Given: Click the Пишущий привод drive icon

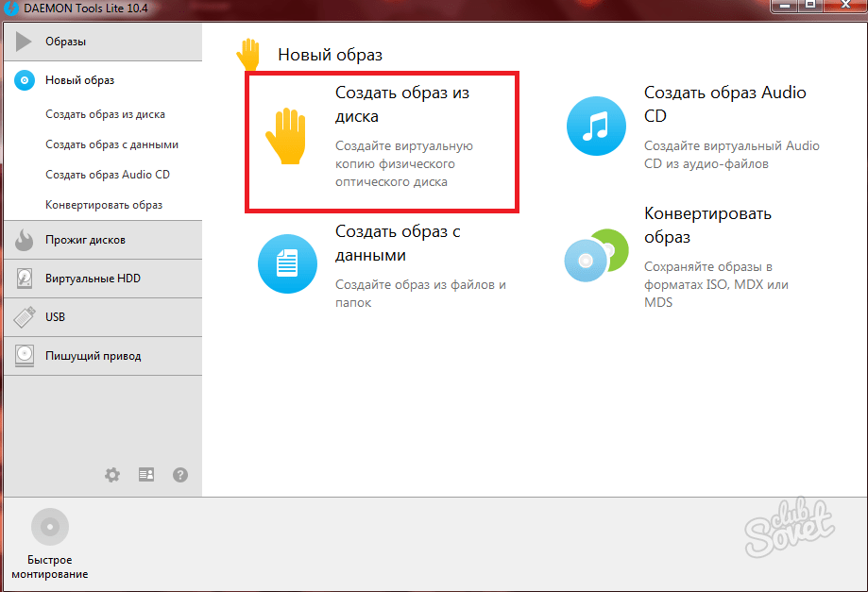Looking at the screenshot, I should click(25, 356).
